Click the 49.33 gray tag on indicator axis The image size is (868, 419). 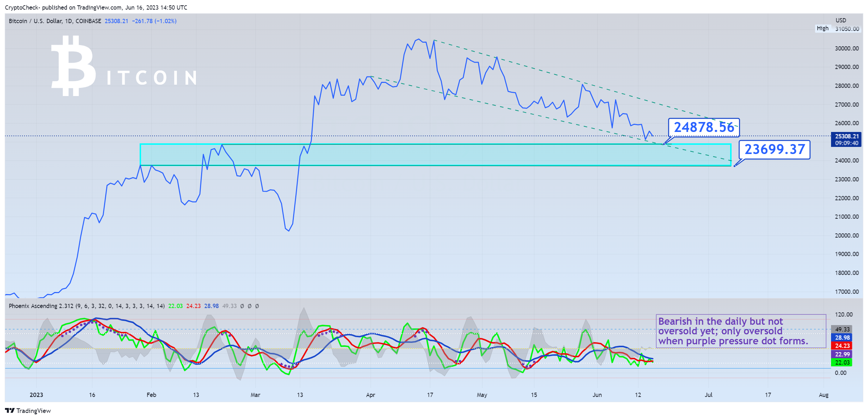842,329
